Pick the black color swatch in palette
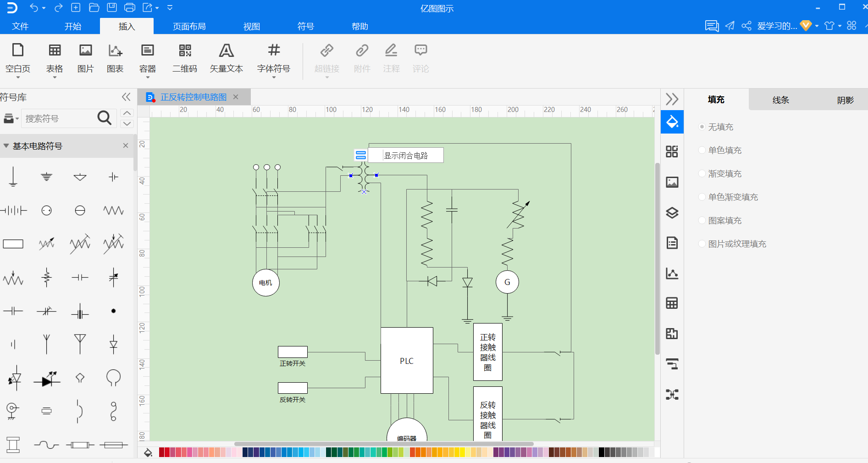Image resolution: width=868 pixels, height=463 pixels. 602,452
